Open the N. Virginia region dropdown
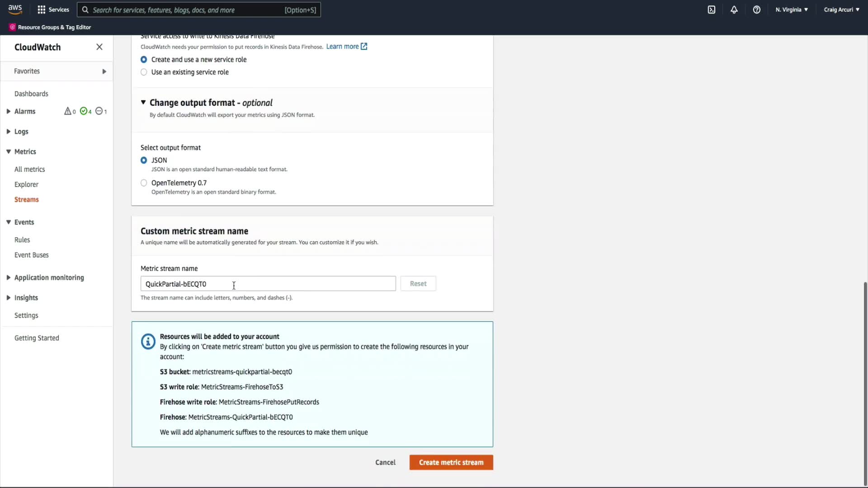 pos(792,9)
